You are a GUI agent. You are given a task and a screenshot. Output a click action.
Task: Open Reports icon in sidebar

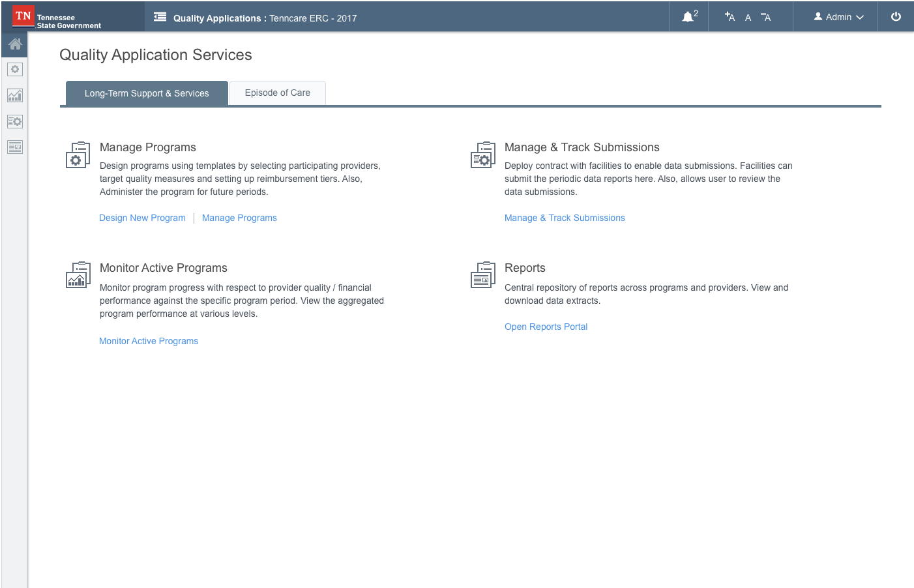tap(15, 147)
